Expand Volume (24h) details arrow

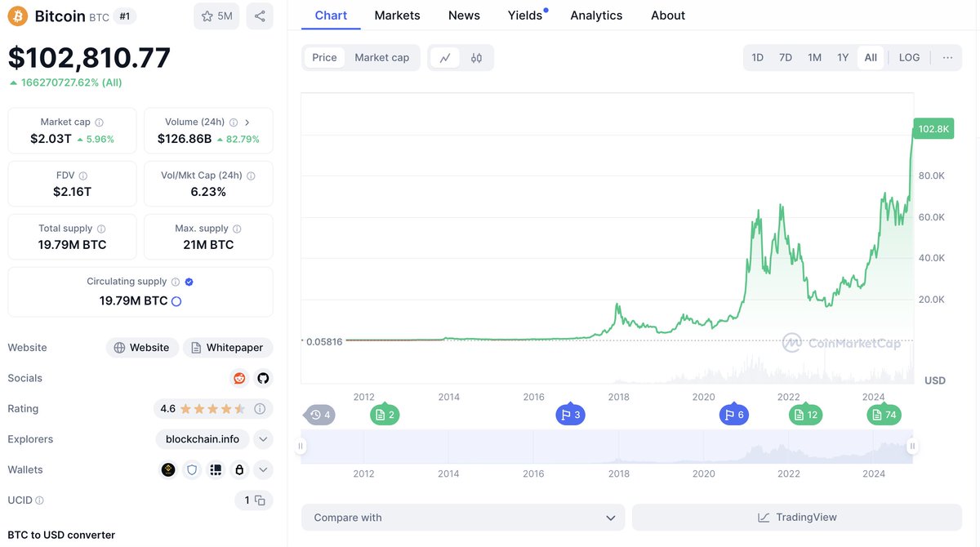(247, 122)
